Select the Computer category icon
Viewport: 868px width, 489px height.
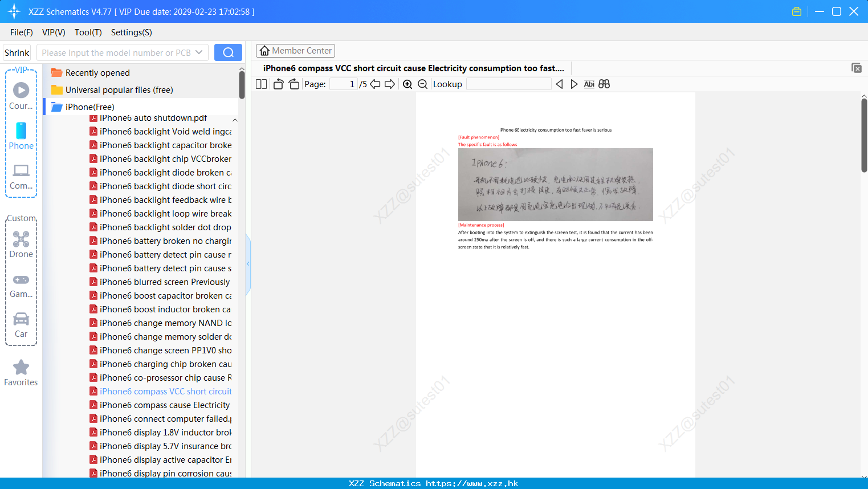point(21,177)
